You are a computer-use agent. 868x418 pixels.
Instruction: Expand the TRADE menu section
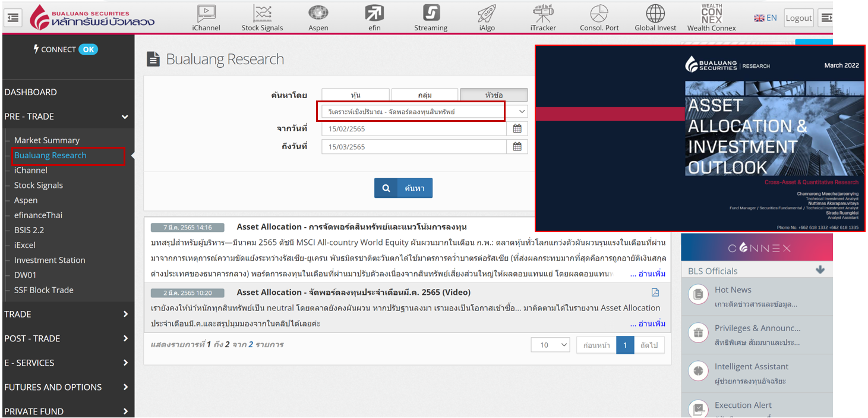tap(67, 314)
